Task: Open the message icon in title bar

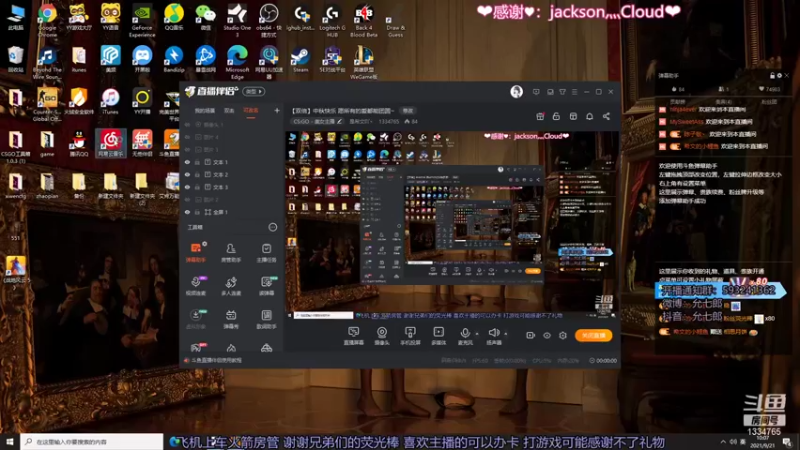Action: [536, 92]
